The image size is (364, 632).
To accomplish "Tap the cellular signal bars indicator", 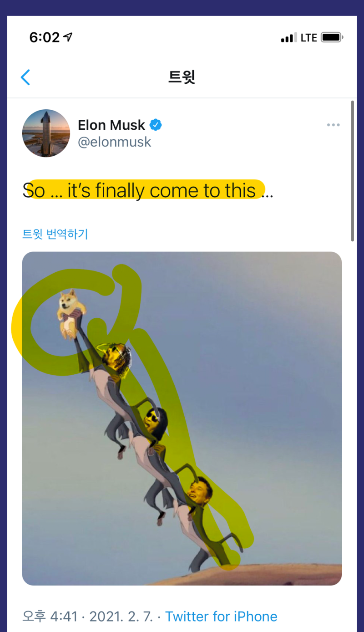I will (289, 38).
